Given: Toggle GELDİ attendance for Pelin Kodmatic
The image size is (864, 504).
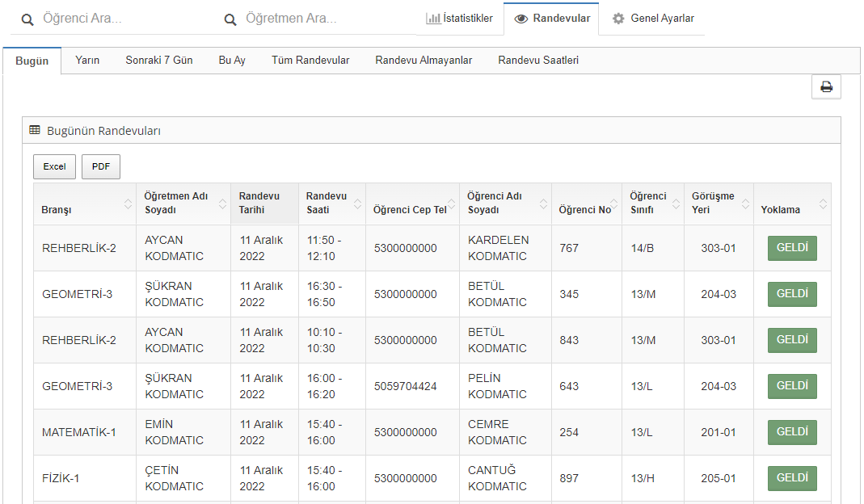Looking at the screenshot, I should (791, 386).
